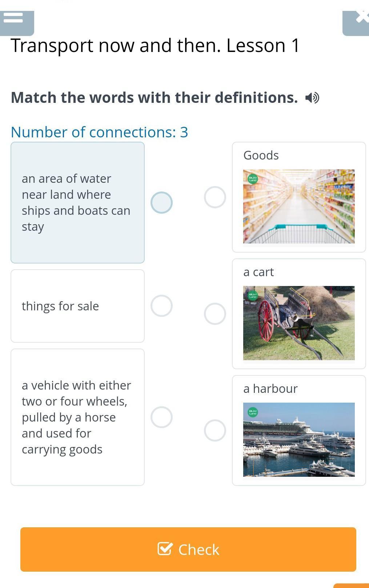Screen dimensions: 369x588
Task: Click the 'Goods' word label
Action: pos(261,155)
